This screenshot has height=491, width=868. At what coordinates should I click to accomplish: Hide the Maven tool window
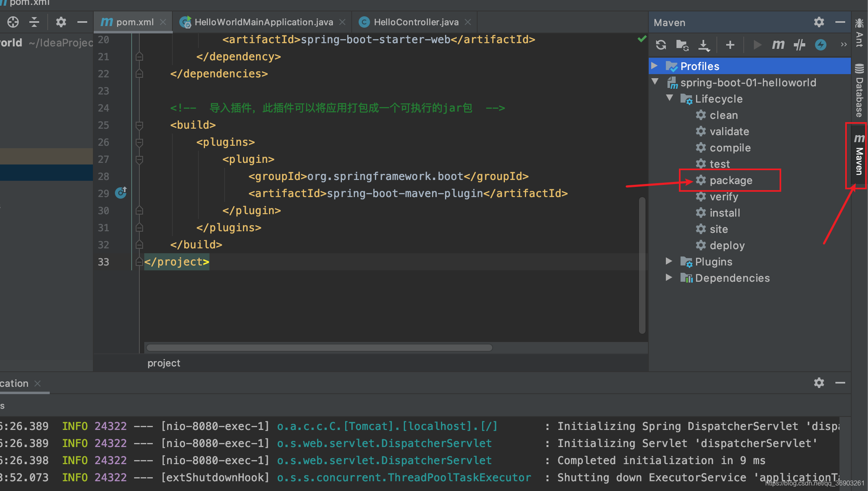[x=840, y=22]
